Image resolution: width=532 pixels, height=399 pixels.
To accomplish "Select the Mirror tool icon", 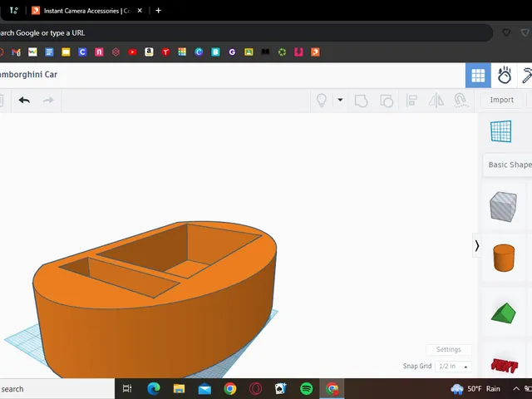I will [x=436, y=101].
